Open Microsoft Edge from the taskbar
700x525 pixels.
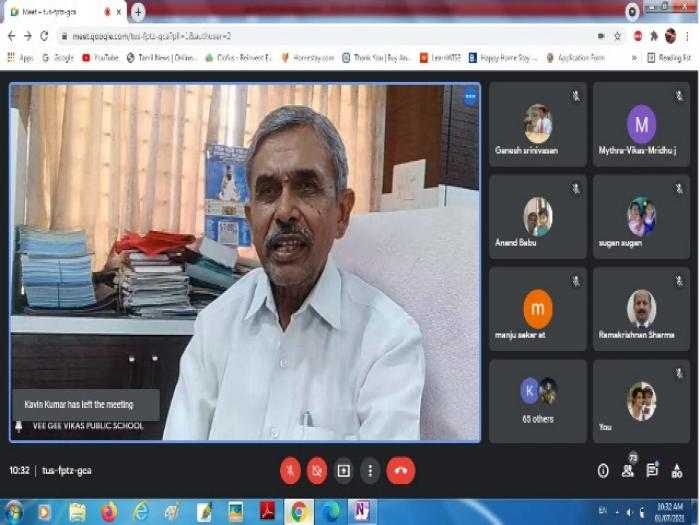click(x=330, y=512)
